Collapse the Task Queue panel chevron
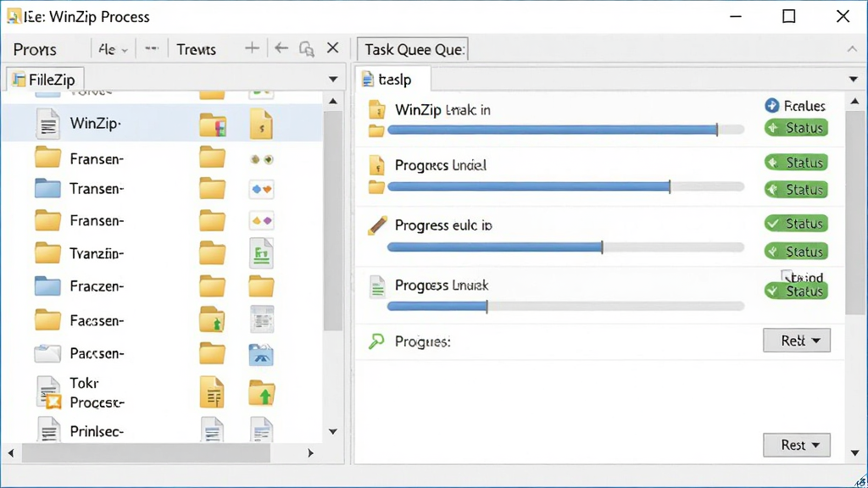This screenshot has width=868, height=488. click(x=852, y=49)
